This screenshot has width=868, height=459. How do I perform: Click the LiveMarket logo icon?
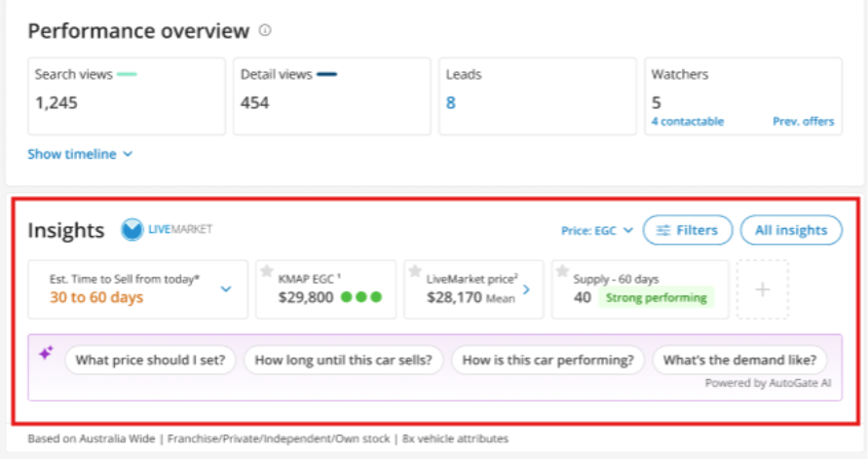point(132,230)
